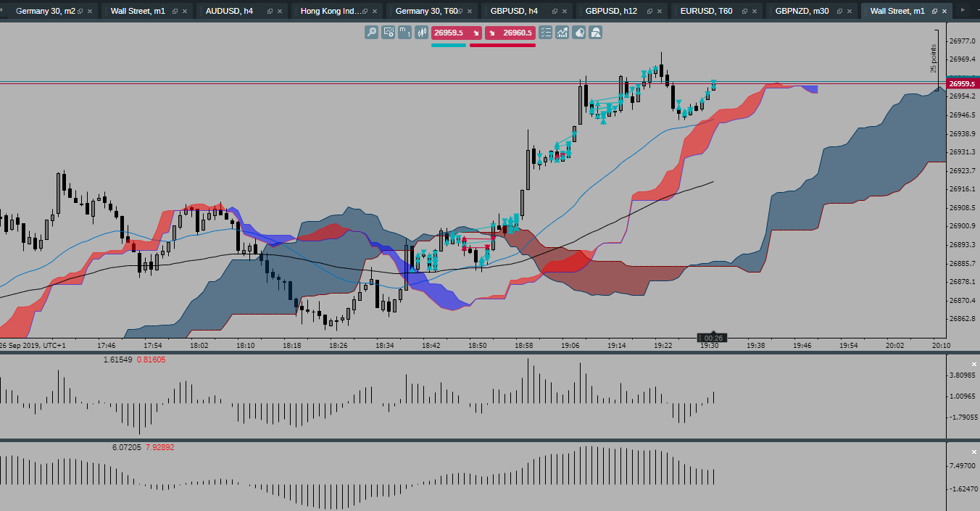
Task: Open the Hong Kong Index chart tab
Action: 331,11
